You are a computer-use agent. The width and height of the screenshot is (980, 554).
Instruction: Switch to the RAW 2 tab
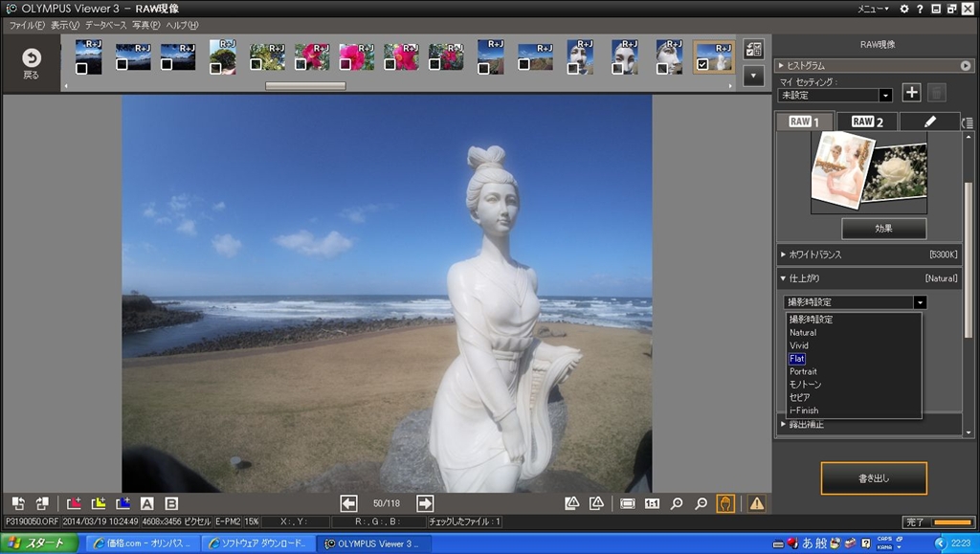pyautogui.click(x=867, y=122)
